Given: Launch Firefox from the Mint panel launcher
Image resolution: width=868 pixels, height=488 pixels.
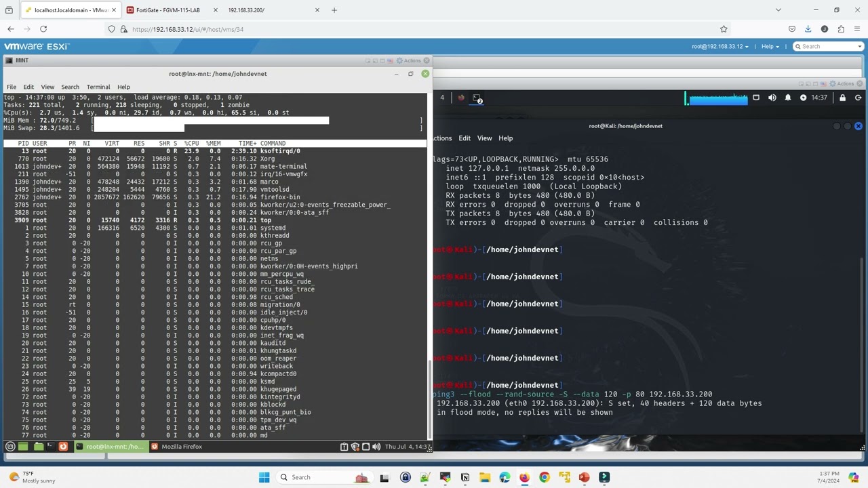Looking at the screenshot, I should pyautogui.click(x=63, y=447).
